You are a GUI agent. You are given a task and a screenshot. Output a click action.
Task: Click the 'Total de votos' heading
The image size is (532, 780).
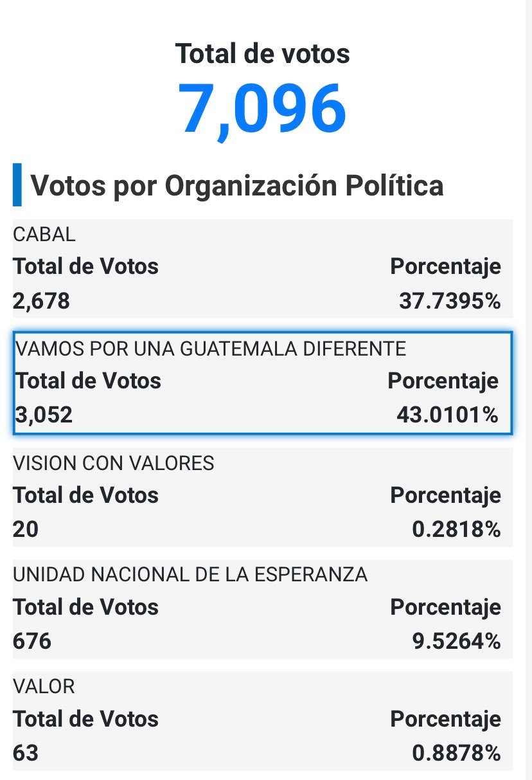pyautogui.click(x=263, y=53)
